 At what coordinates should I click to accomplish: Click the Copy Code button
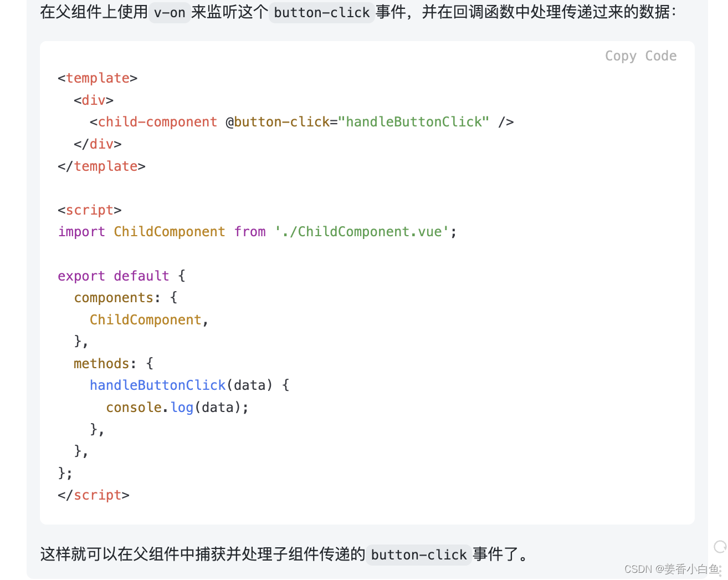640,56
